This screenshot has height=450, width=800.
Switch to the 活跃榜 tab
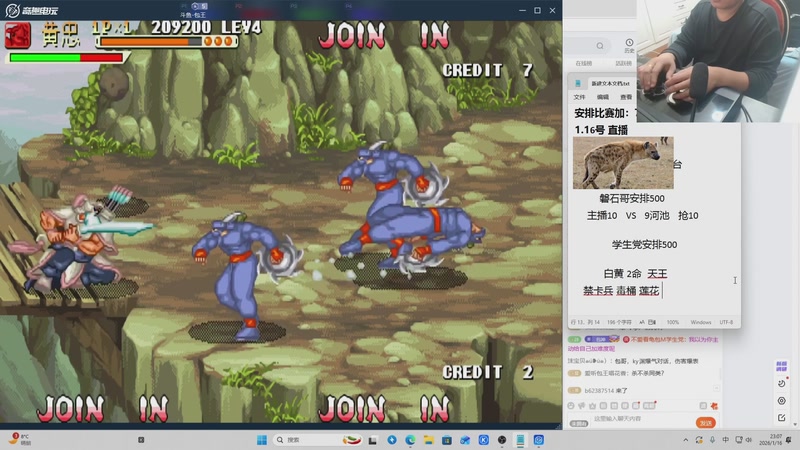[x=623, y=64]
